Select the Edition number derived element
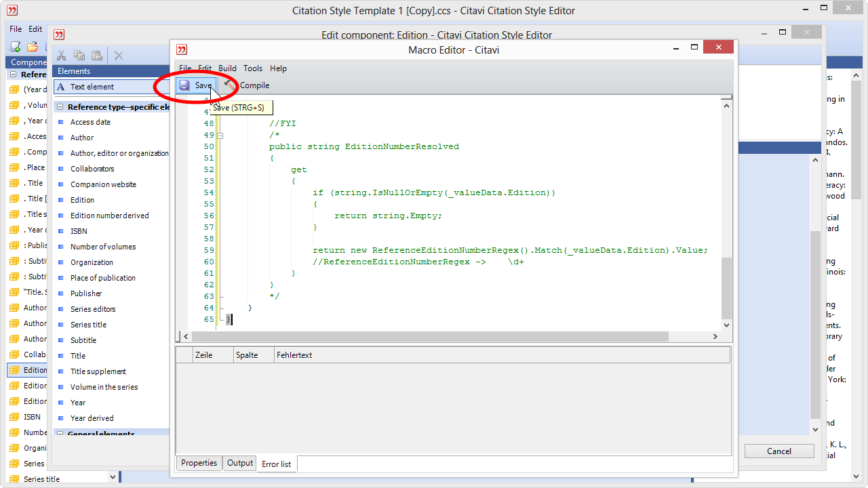The width and height of the screenshot is (868, 488). [109, 216]
